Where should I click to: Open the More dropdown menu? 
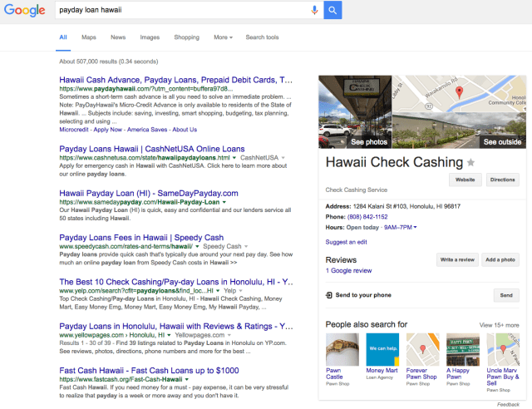pyautogui.click(x=223, y=37)
